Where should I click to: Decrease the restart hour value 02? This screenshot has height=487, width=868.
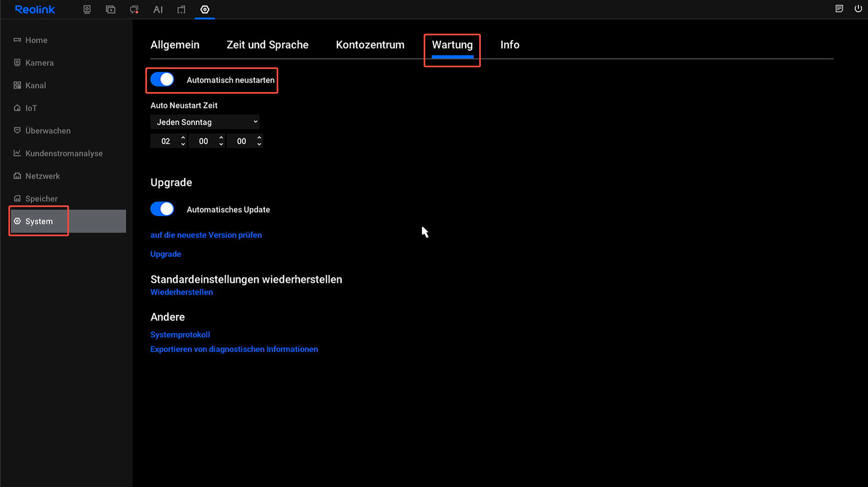183,144
